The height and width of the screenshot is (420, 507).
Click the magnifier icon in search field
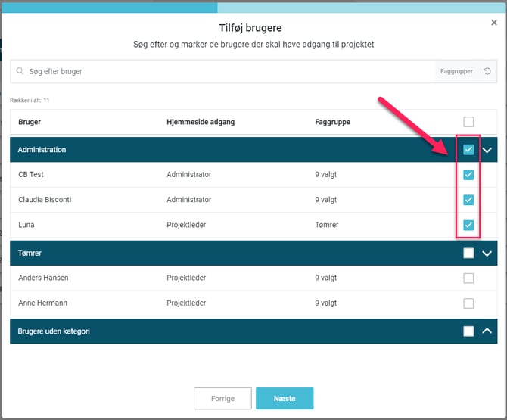pos(20,72)
